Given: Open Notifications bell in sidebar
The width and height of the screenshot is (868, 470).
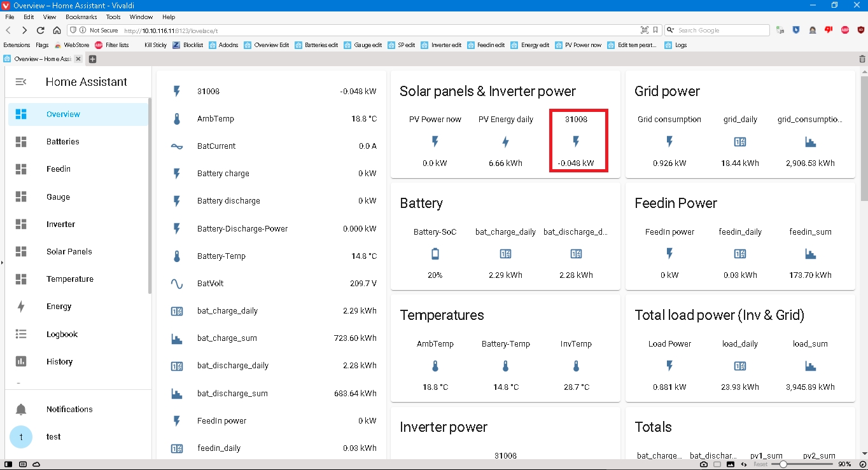Looking at the screenshot, I should tap(21, 410).
